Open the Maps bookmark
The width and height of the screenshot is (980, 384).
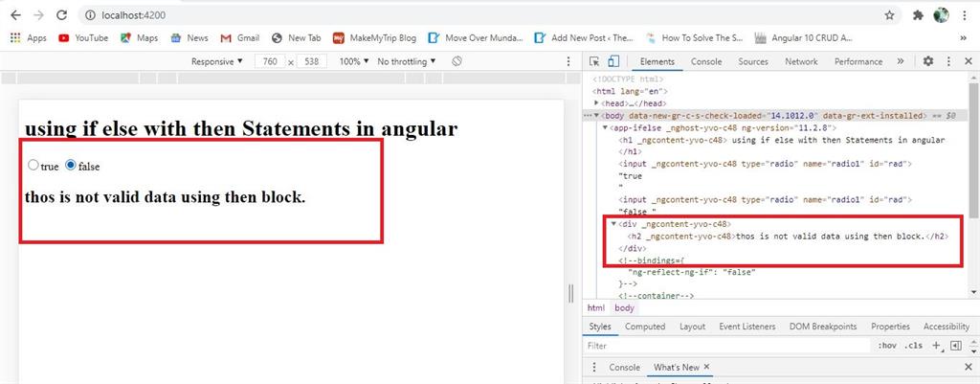(139, 38)
